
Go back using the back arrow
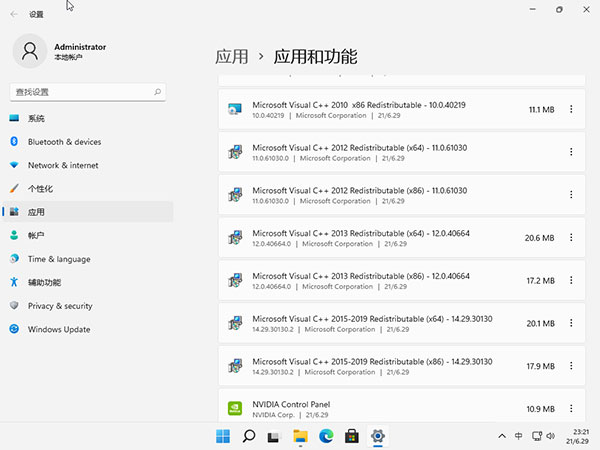pyautogui.click(x=14, y=14)
